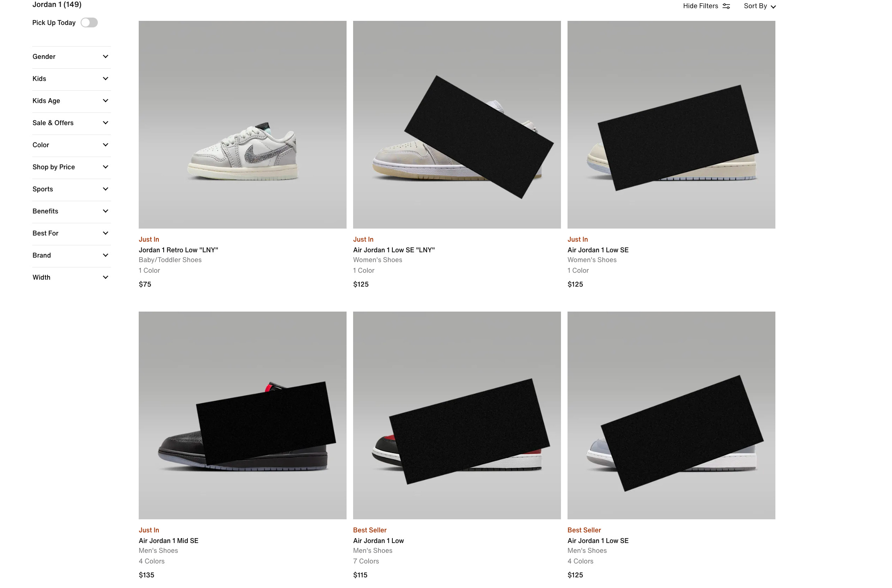
Task: Click the Best For chevron icon
Action: coord(106,233)
